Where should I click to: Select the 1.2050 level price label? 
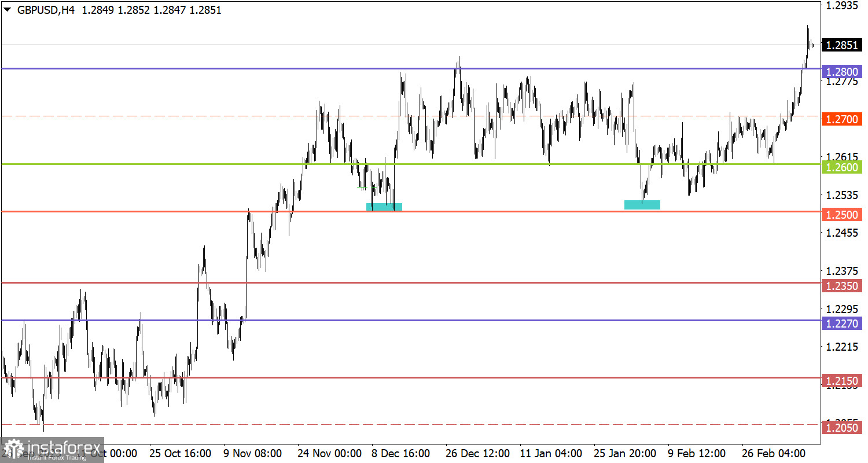pyautogui.click(x=842, y=427)
